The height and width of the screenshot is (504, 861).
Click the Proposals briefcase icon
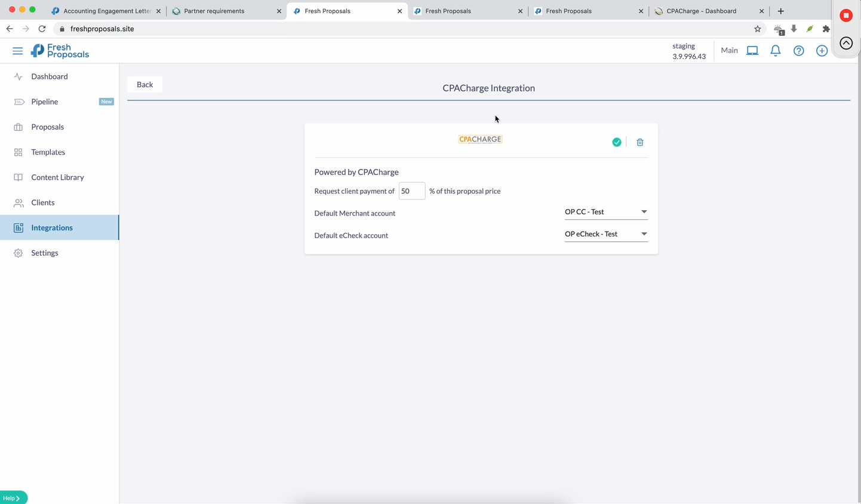coord(19,127)
